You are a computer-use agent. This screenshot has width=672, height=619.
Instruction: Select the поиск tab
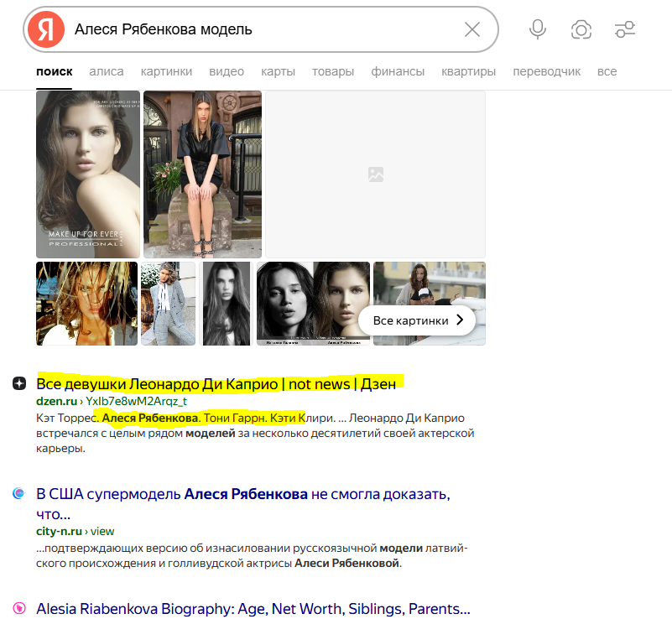tap(54, 71)
